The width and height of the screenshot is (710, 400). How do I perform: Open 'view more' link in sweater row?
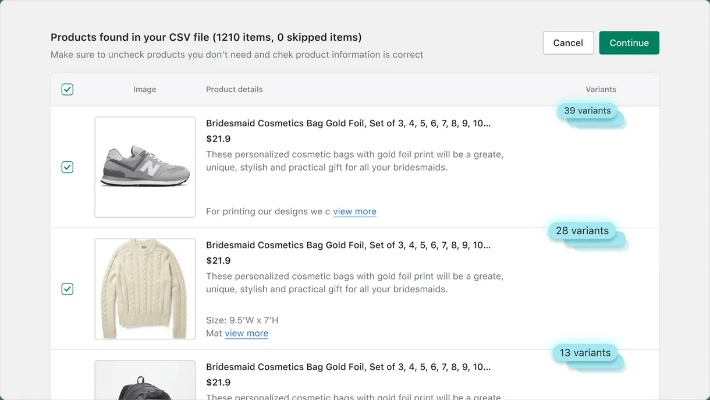[x=247, y=334]
